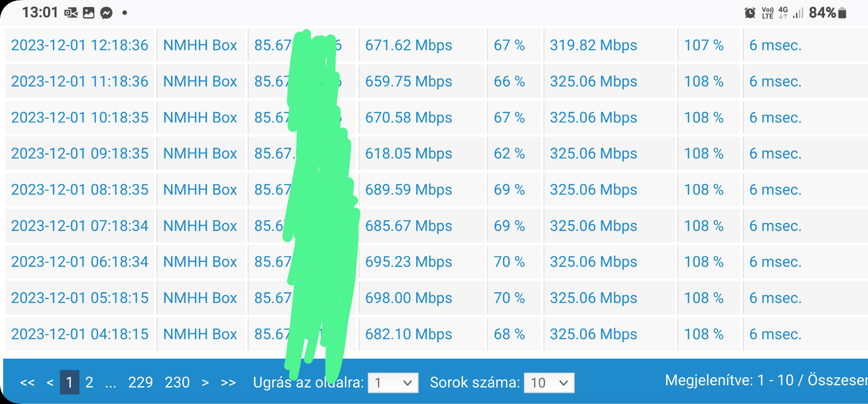Go to the first page with <<

click(28, 382)
